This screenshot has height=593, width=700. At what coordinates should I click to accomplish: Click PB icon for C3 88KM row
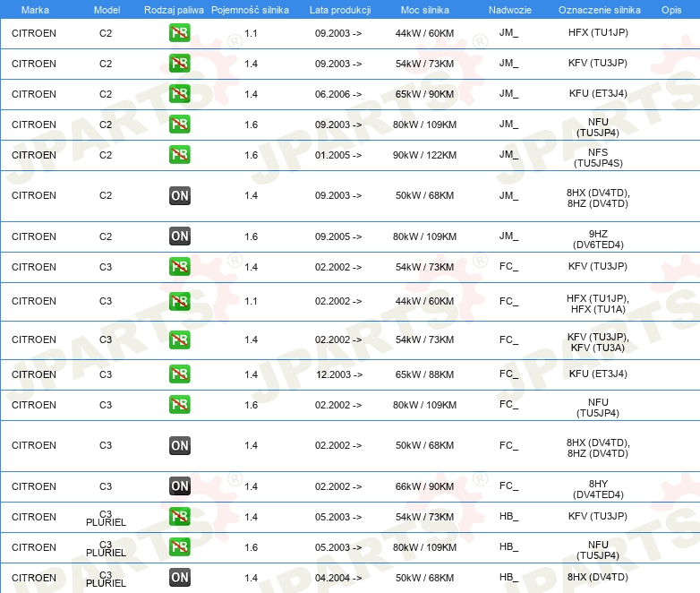pyautogui.click(x=179, y=374)
